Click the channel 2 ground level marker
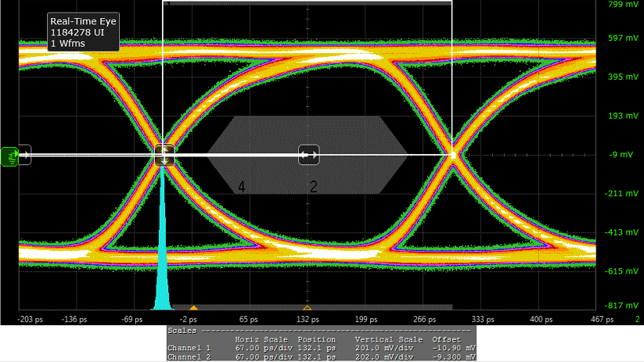The height and width of the screenshot is (362, 644). pos(9,156)
